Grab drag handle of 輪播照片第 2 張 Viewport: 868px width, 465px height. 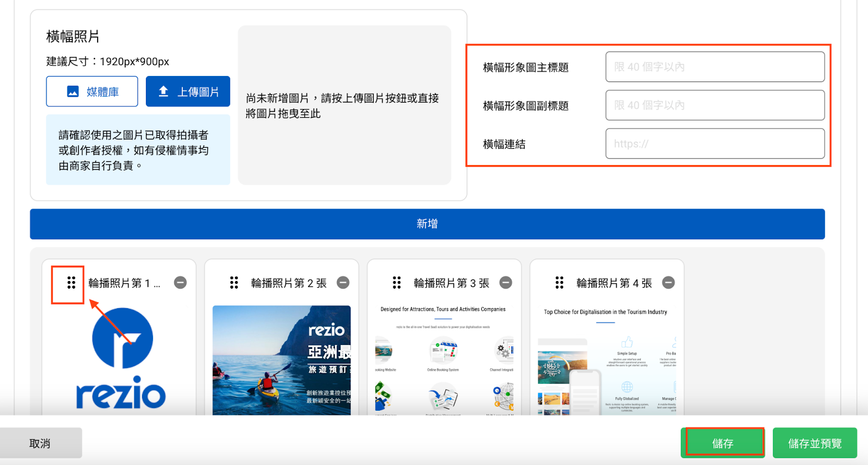click(234, 283)
